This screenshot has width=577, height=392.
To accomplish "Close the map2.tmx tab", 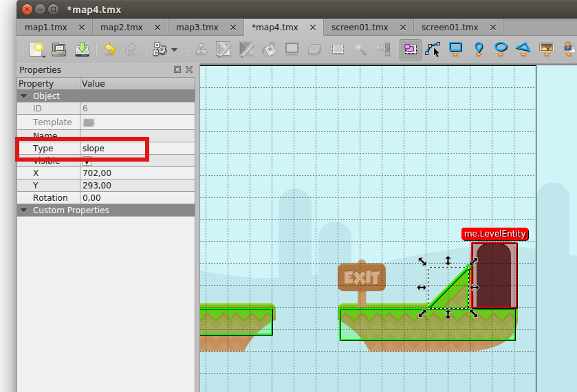I will coord(157,28).
